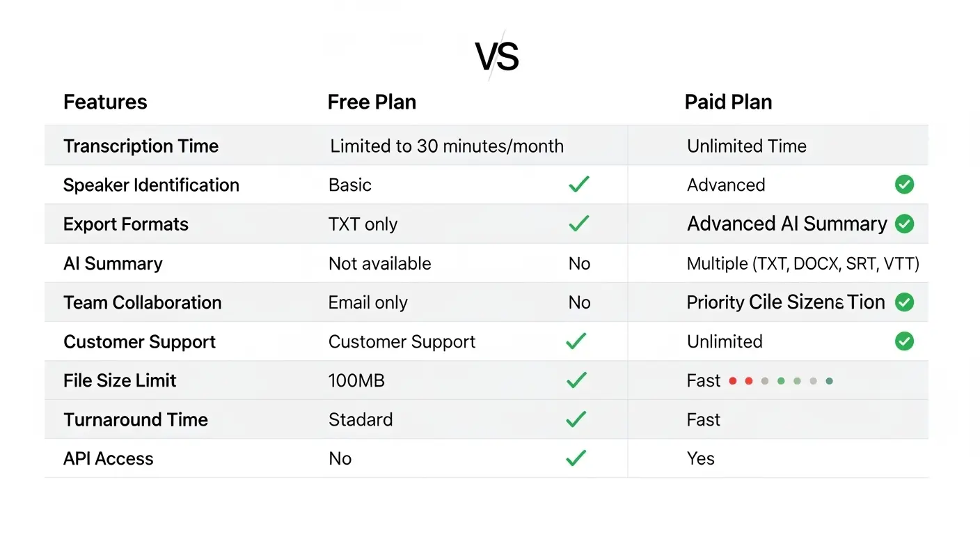This screenshot has width=980, height=535.
Task: Click checkmark in API Access row
Action: click(576, 458)
